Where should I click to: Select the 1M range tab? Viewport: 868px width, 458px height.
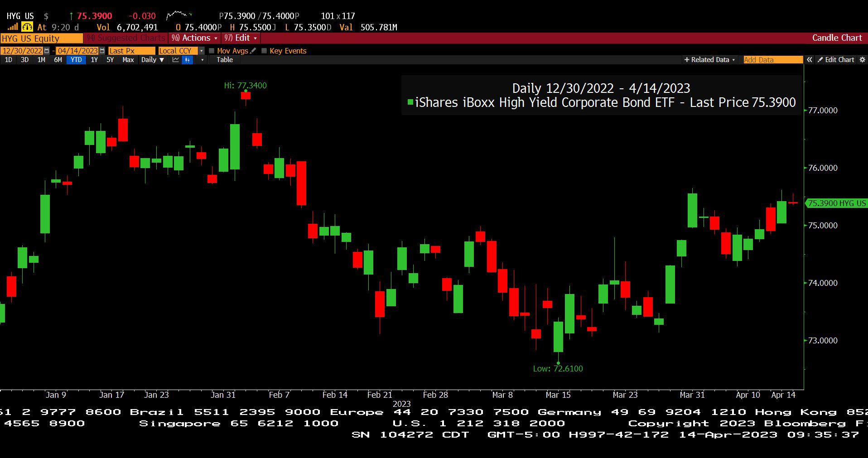[41, 60]
